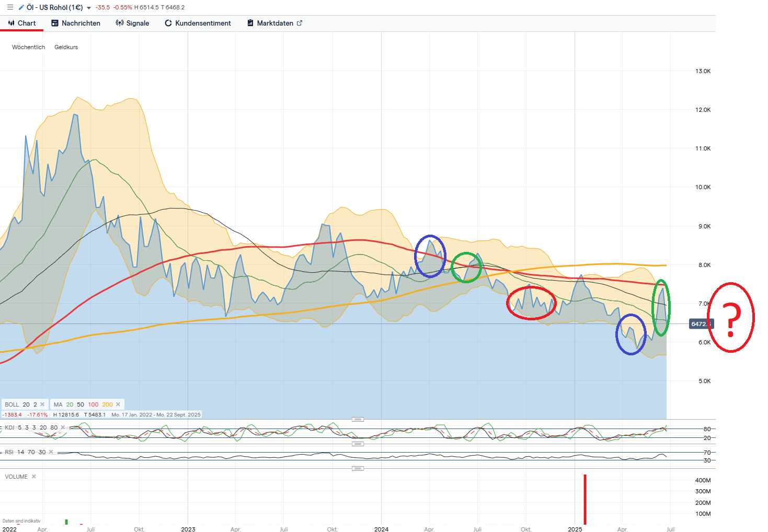The width and height of the screenshot is (768, 532).
Task: Click the green MA 20 period value
Action: pyautogui.click(x=70, y=404)
